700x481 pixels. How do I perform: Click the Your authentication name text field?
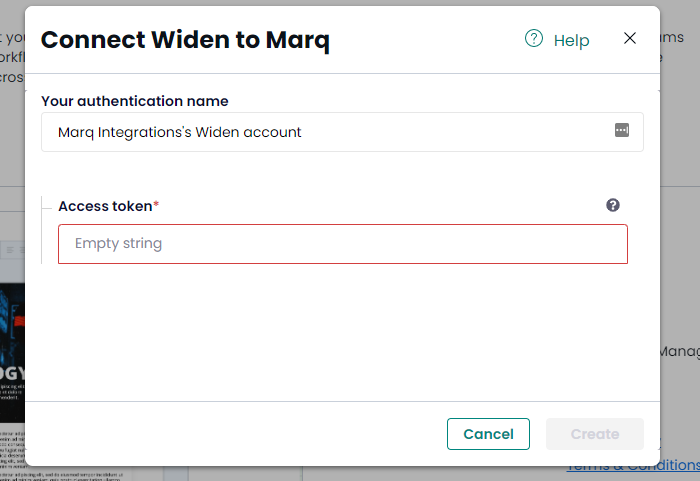tap(342, 132)
